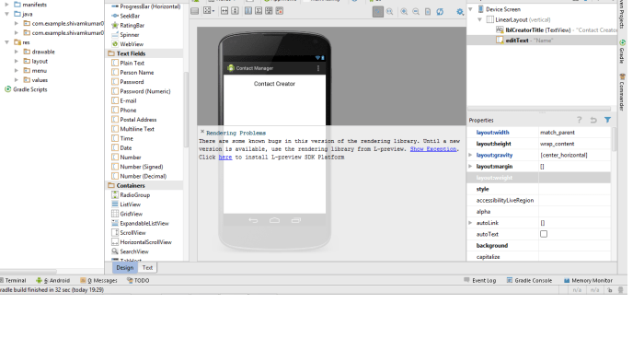Select the editText component in tree
Image resolution: width=644 pixels, height=362 pixels.
coord(524,41)
